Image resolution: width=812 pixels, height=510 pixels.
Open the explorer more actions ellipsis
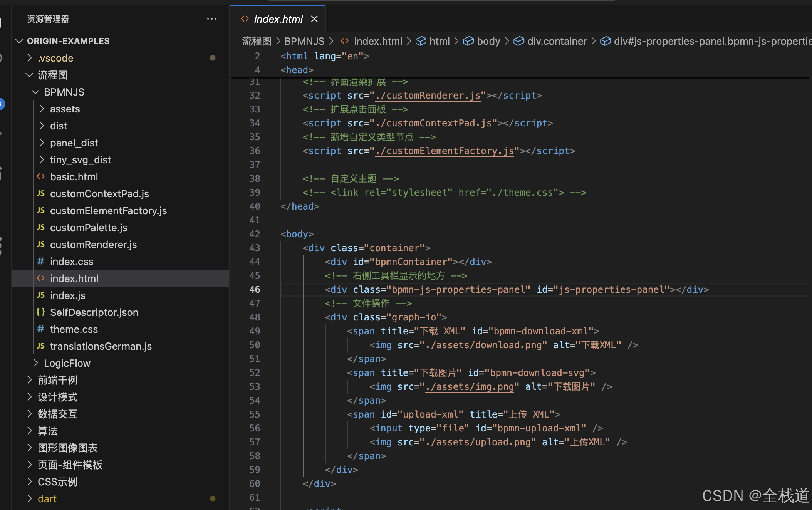(212, 19)
